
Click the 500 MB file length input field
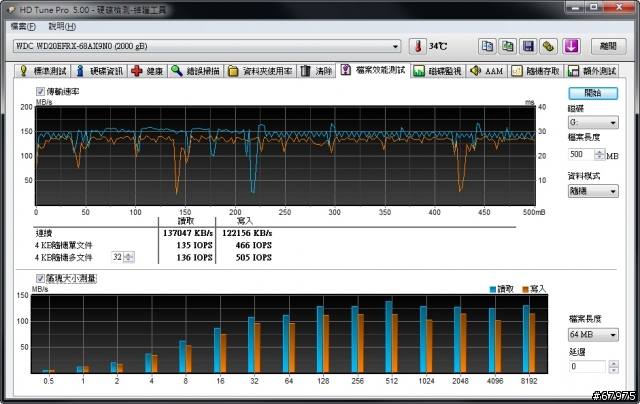pyautogui.click(x=581, y=154)
